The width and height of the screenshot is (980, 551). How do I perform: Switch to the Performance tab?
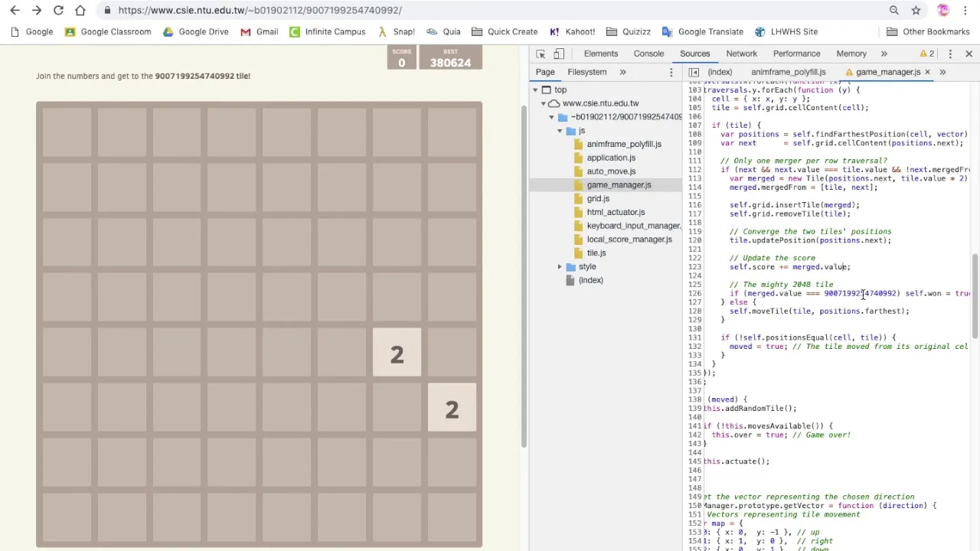point(796,54)
